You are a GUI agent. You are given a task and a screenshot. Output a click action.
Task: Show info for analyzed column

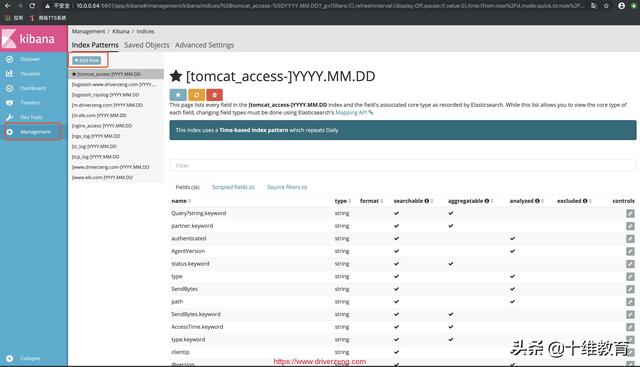click(537, 201)
